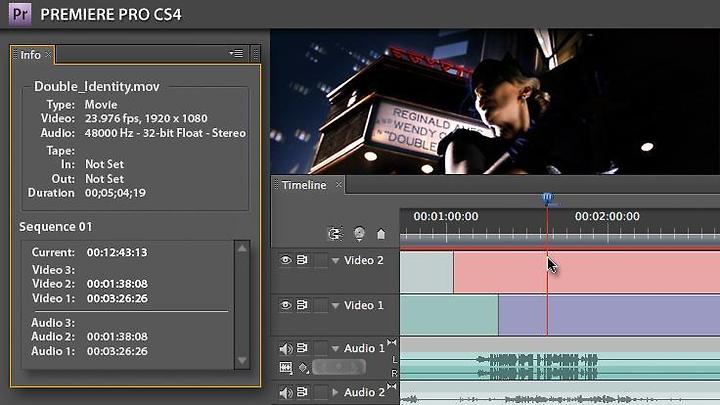The image size is (720, 405).
Task: Click the In point Not Set value
Action: tap(104, 164)
